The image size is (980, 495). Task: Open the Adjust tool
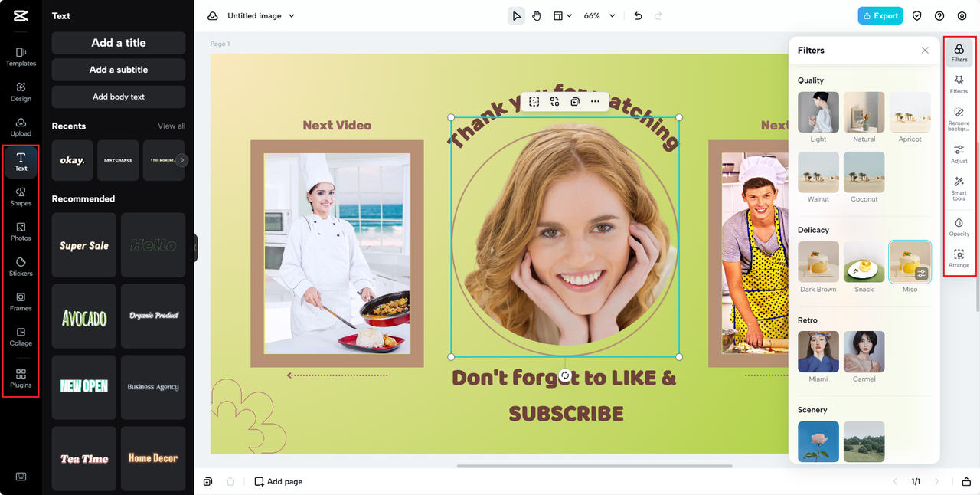(x=959, y=154)
